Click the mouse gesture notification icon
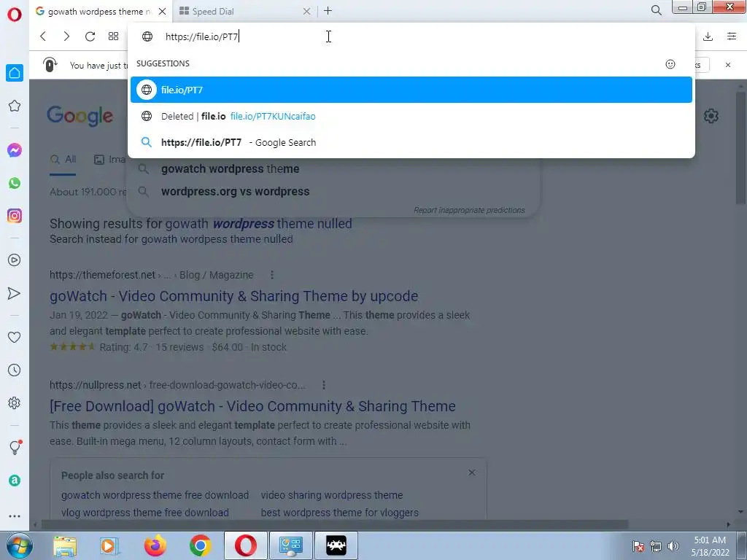The image size is (747, 560). coord(50,64)
